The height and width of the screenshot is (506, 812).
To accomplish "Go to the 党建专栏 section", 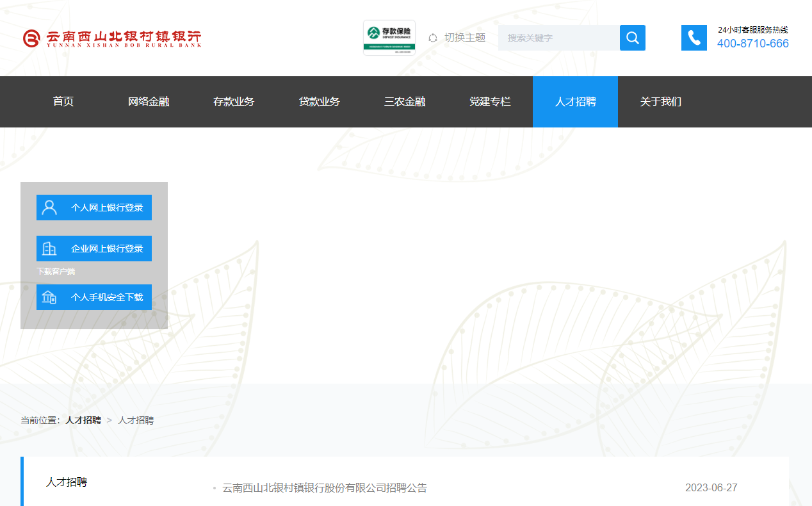I will click(x=490, y=102).
